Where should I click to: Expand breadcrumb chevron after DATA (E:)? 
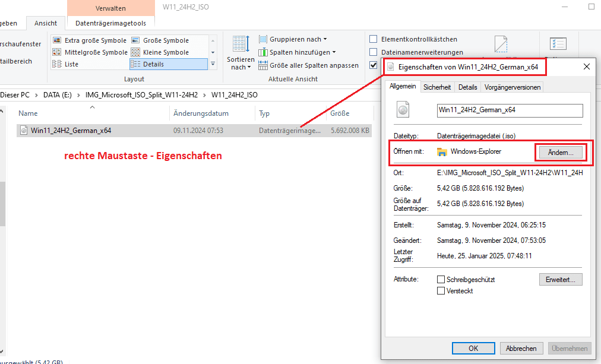pyautogui.click(x=78, y=95)
